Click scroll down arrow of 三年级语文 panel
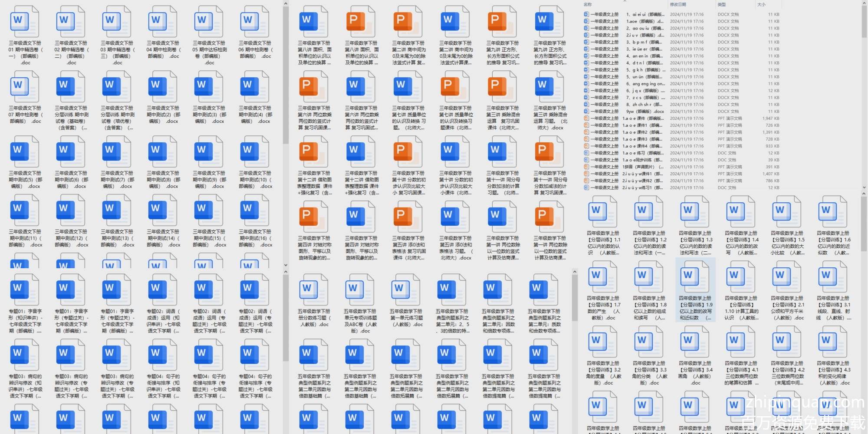The height and width of the screenshot is (434, 868). pos(286,265)
